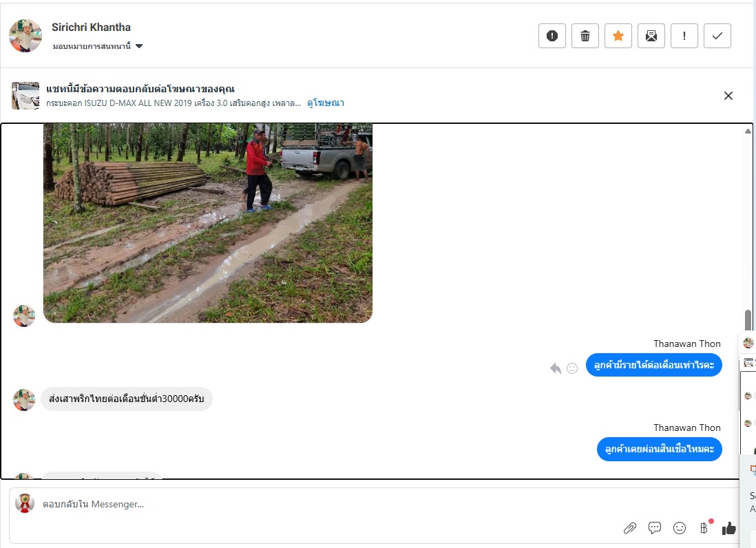The height and width of the screenshot is (548, 756).
Task: Open emoji picker in the reply box
Action: pyautogui.click(x=680, y=528)
